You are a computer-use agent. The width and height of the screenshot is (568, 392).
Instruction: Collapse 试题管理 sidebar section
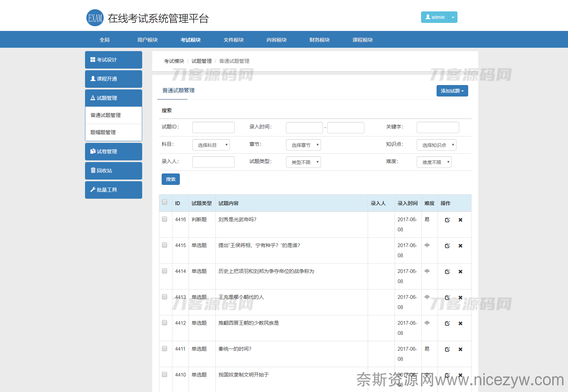[114, 98]
